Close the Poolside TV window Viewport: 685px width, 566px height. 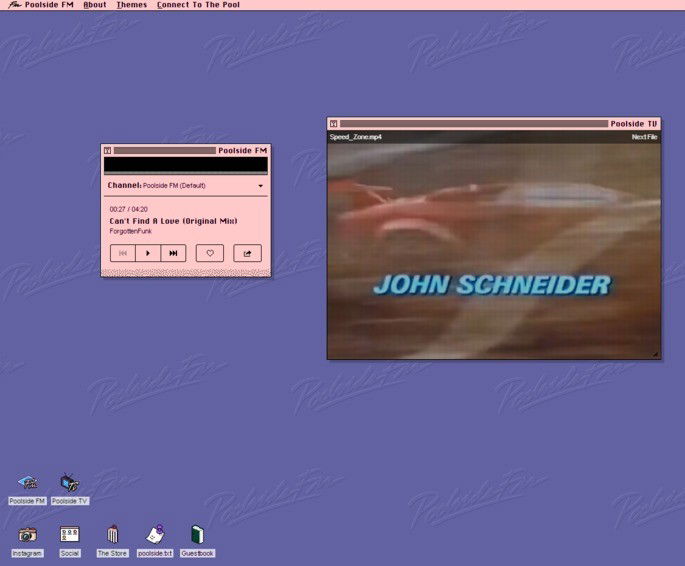click(333, 124)
